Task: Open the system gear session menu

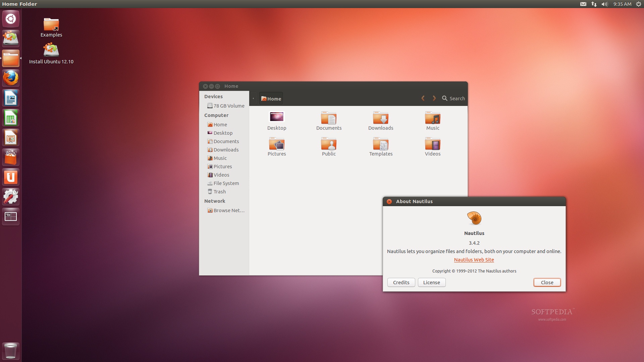Action: click(x=638, y=4)
